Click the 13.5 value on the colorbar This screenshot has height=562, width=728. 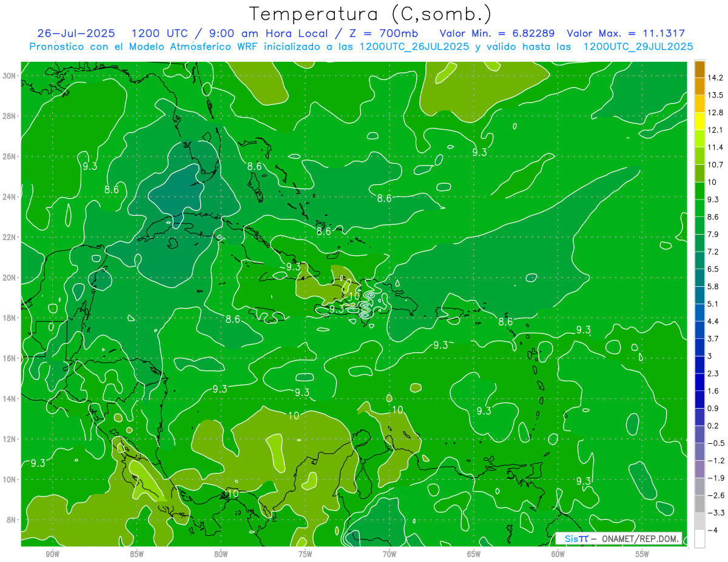pos(716,95)
